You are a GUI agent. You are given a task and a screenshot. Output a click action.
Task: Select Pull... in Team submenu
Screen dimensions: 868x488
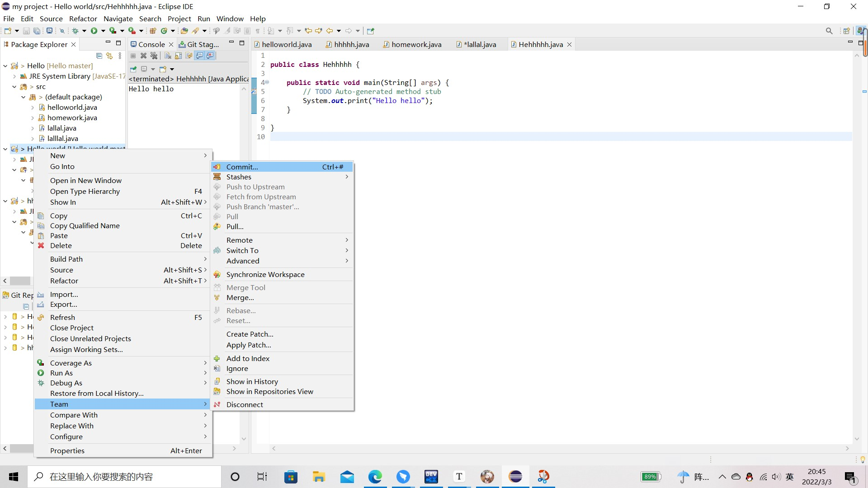point(282,226)
